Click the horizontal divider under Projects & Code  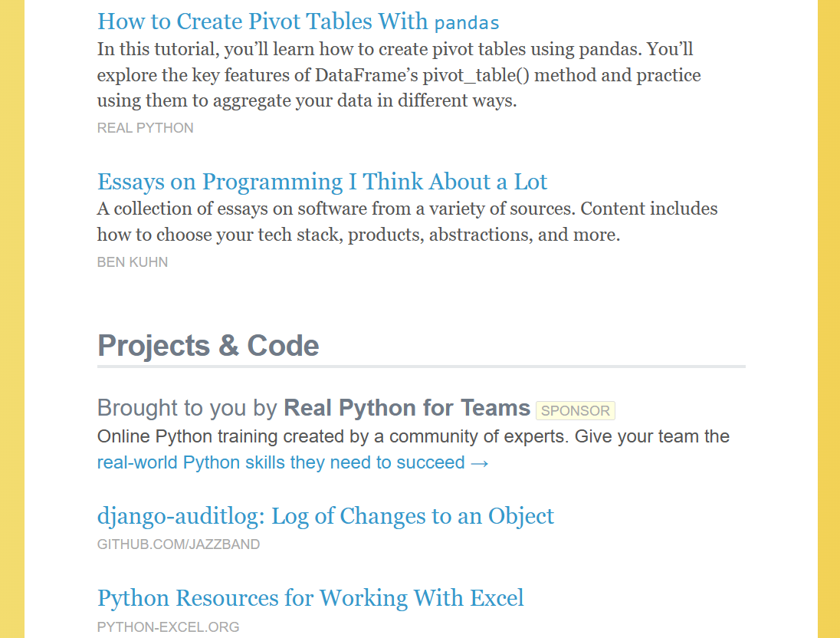click(x=421, y=367)
